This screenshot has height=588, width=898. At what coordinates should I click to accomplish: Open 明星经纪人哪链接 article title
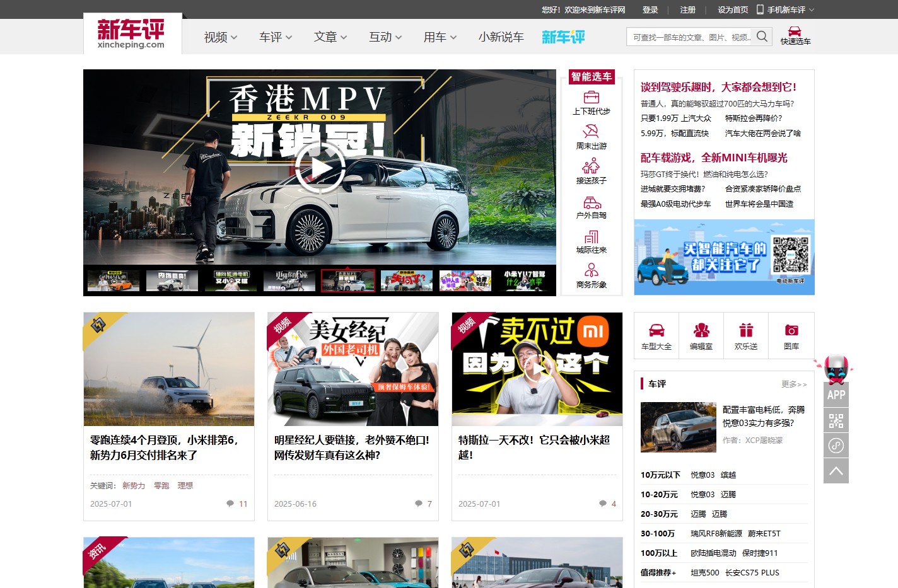[x=352, y=447]
